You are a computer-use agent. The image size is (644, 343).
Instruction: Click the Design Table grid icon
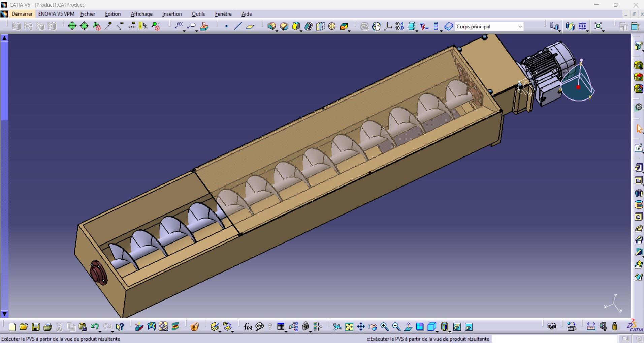281,326
